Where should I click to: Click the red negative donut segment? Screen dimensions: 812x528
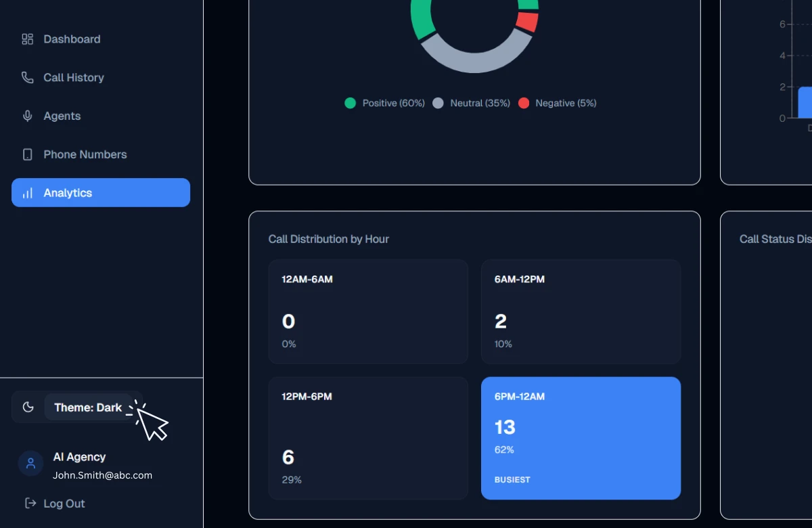[527, 21]
